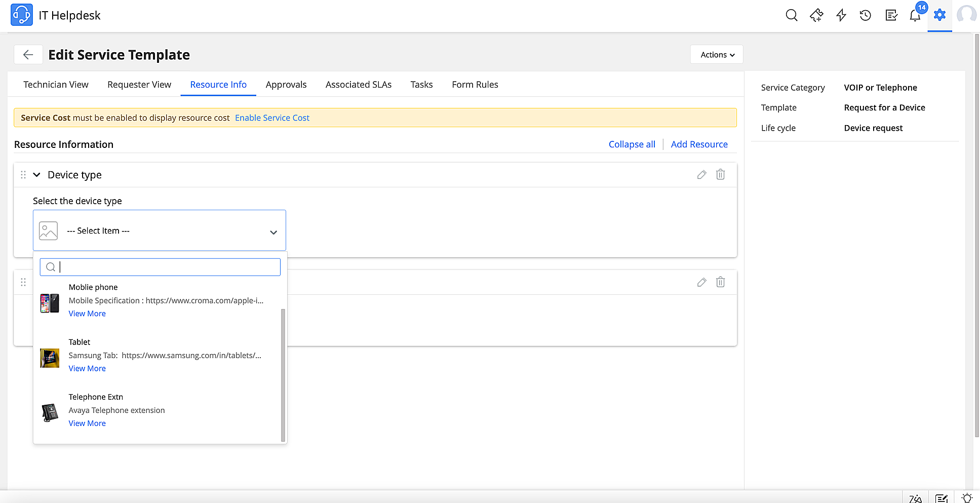Collapse the Device type section
Image resolution: width=980 pixels, height=503 pixels.
tap(36, 174)
